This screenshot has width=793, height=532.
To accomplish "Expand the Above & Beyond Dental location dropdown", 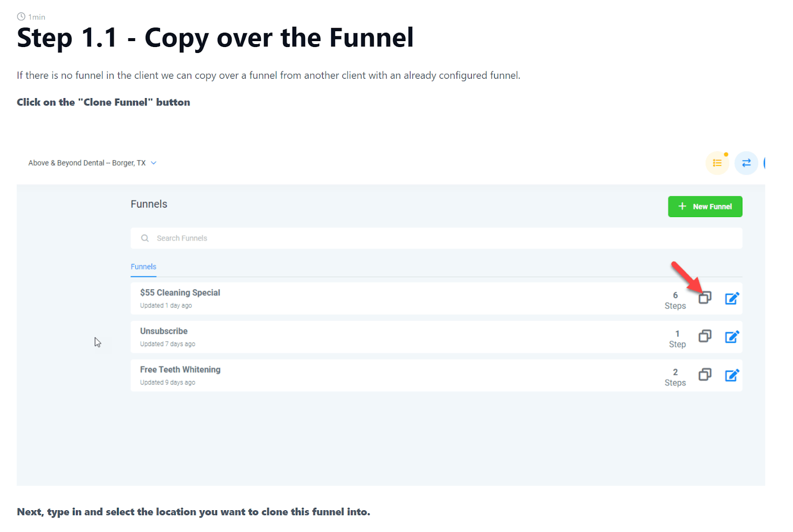I will point(87,163).
